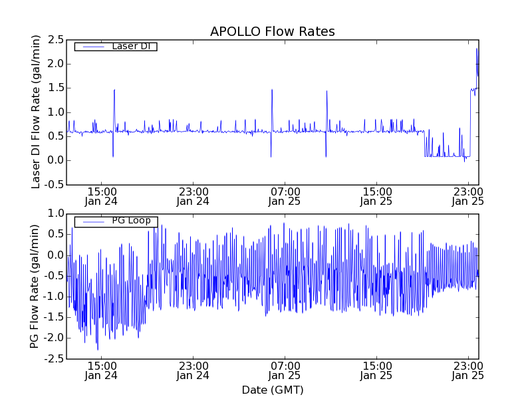Click "23:00 Jan 25" under the PG Loop plot
532x399 pixels.
click(x=468, y=371)
